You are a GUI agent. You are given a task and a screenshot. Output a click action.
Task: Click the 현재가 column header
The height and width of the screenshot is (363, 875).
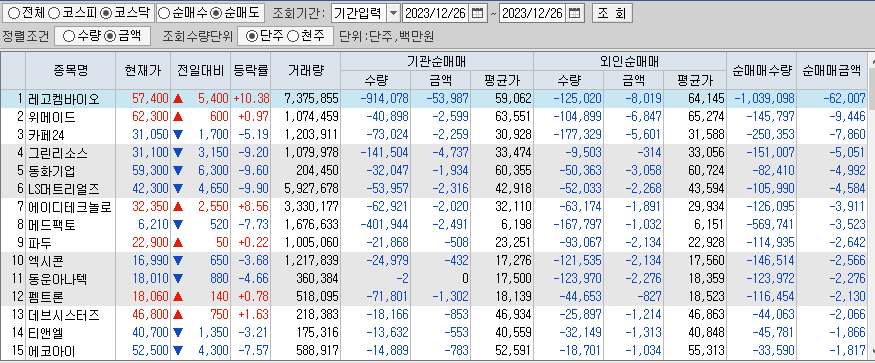[x=143, y=70]
